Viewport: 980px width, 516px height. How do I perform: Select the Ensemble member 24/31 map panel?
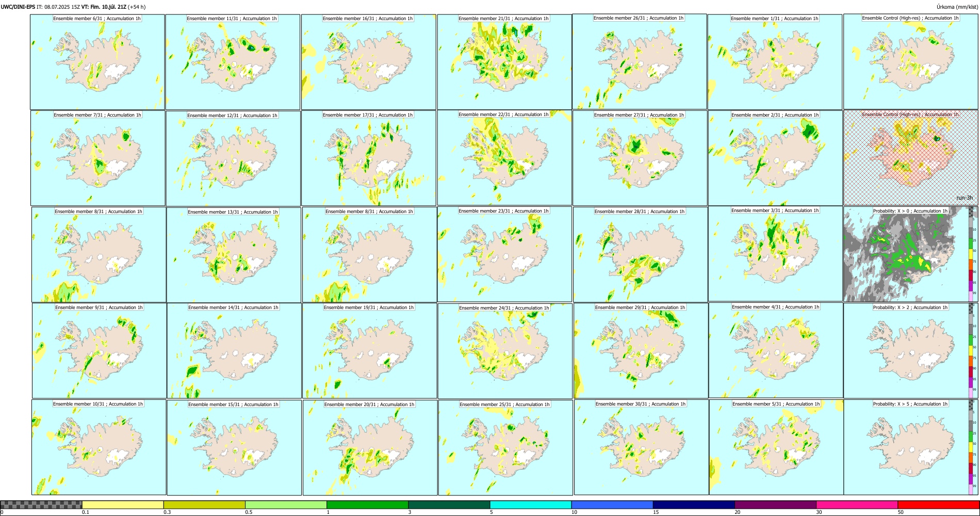(505, 351)
